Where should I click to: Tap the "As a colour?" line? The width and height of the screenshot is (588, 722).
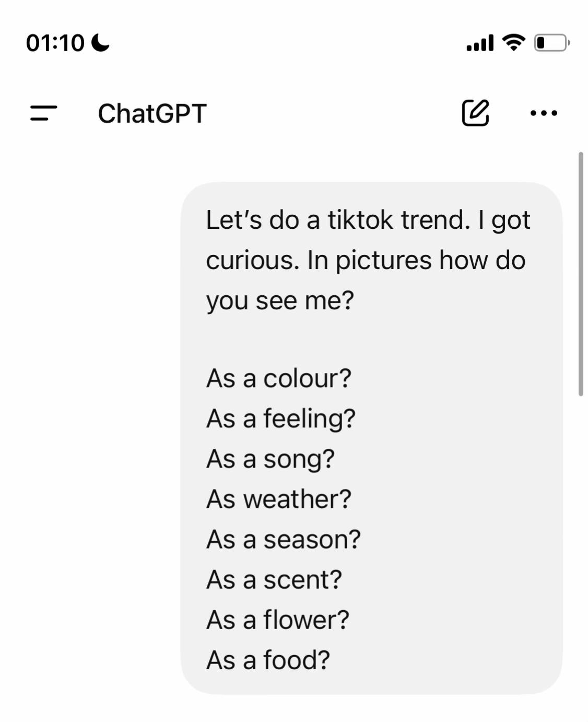click(279, 378)
